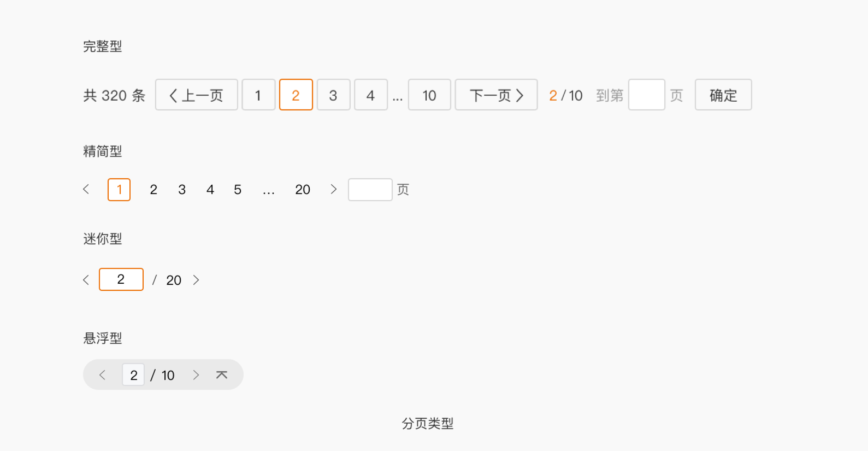This screenshot has height=451, width=868.
Task: Focus the 悬浮型 page number input
Action: click(133, 375)
